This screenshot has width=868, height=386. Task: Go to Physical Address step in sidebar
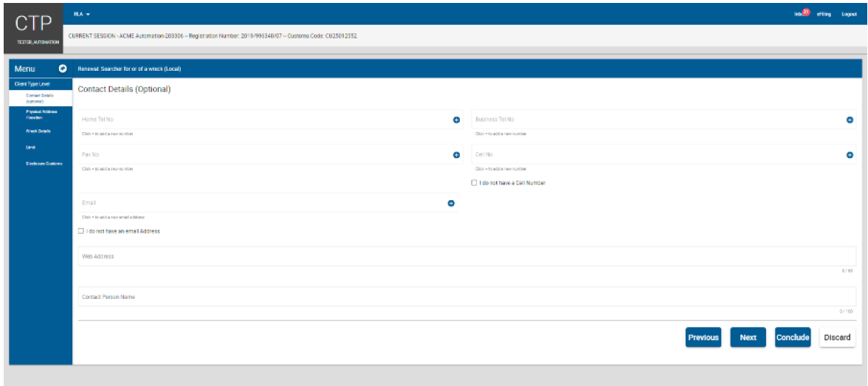coord(41,114)
